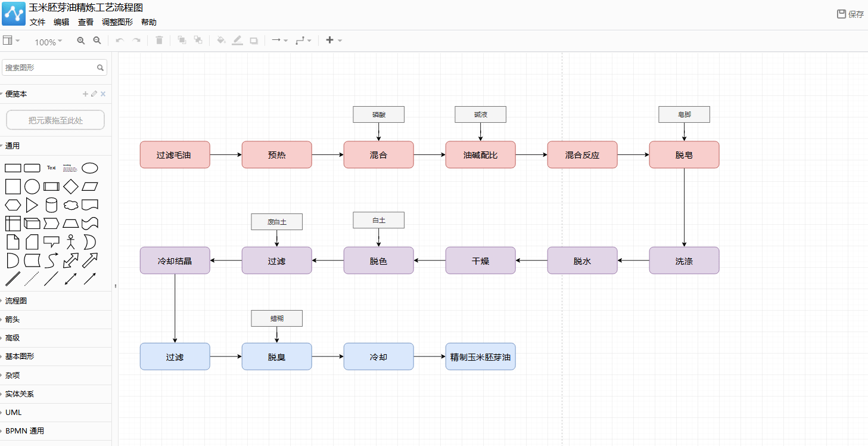Click the undo arrow icon
This screenshot has width=868, height=446.
pyautogui.click(x=120, y=41)
